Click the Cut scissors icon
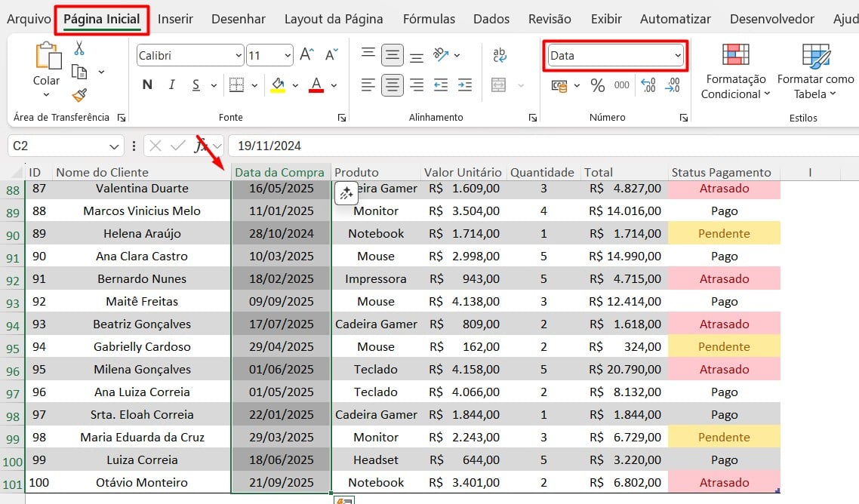 (x=79, y=49)
